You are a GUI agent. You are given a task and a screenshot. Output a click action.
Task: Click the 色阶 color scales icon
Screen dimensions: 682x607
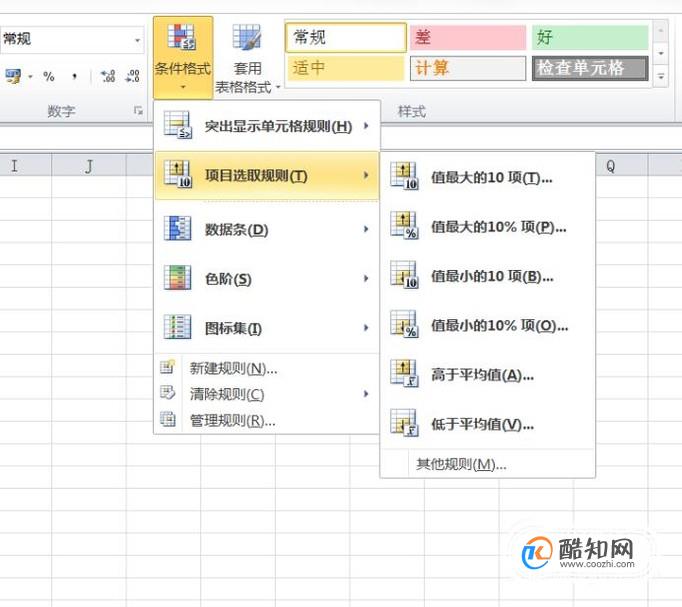tap(177, 278)
